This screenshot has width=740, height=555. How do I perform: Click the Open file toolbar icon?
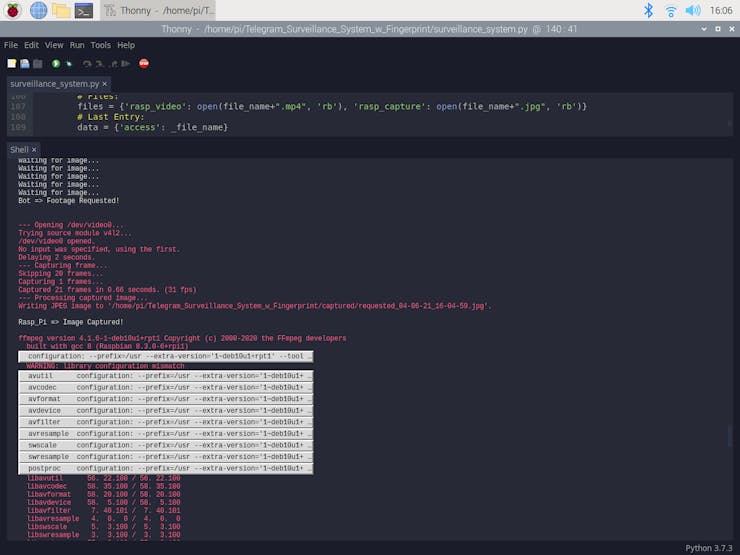point(26,63)
